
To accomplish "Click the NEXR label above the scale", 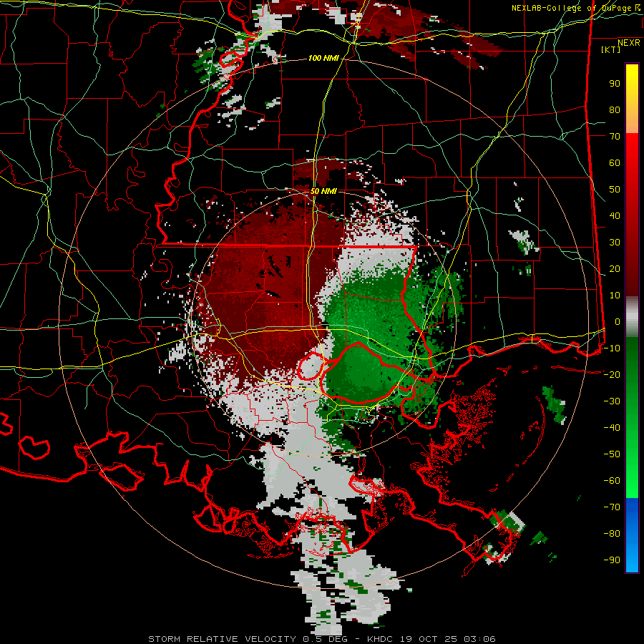I will coord(629,43).
